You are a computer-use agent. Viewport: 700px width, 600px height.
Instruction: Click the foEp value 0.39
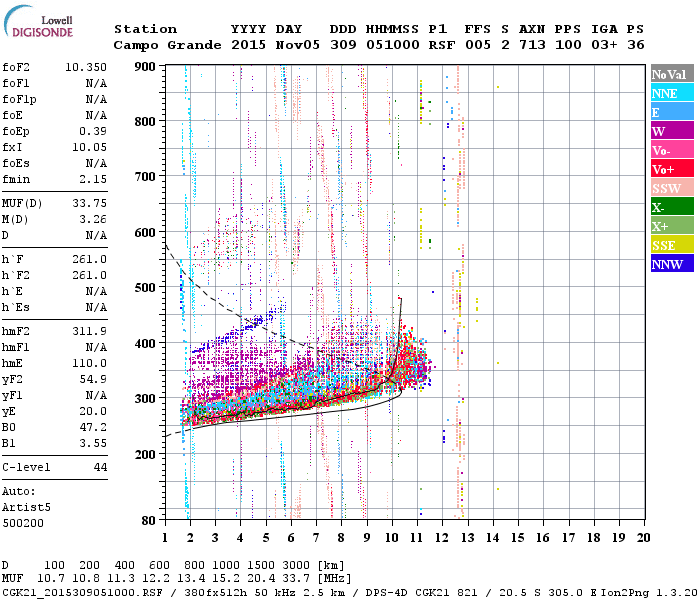[x=93, y=131]
